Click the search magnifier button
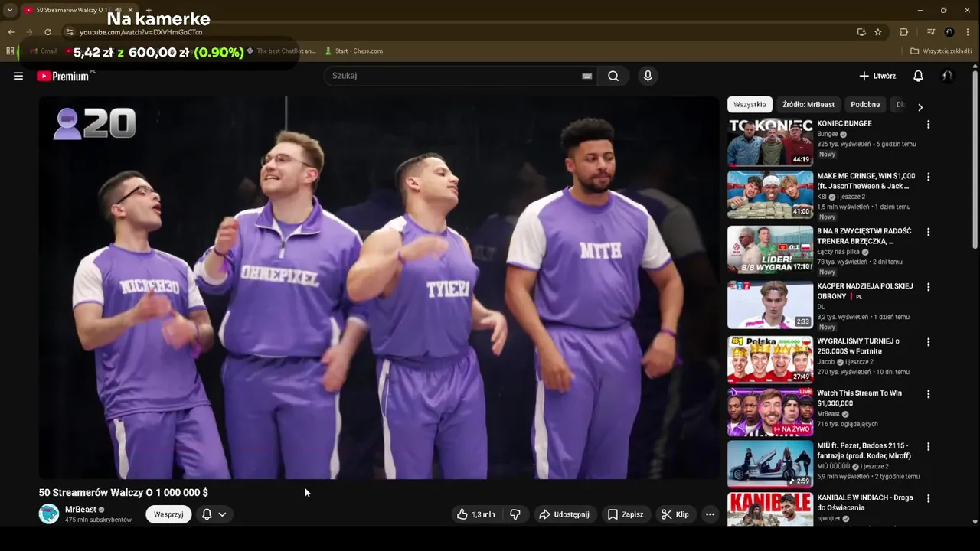980x551 pixels. click(x=613, y=76)
